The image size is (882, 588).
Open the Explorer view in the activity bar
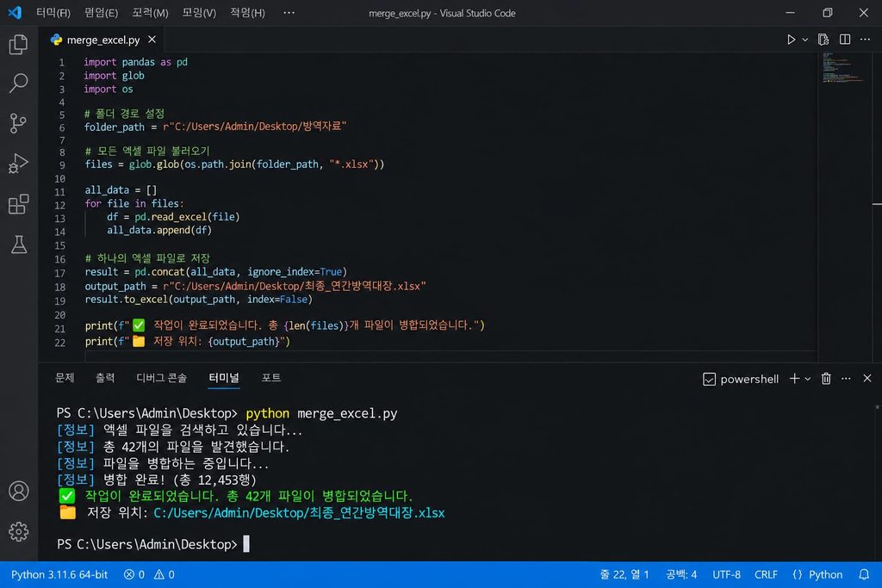click(19, 45)
